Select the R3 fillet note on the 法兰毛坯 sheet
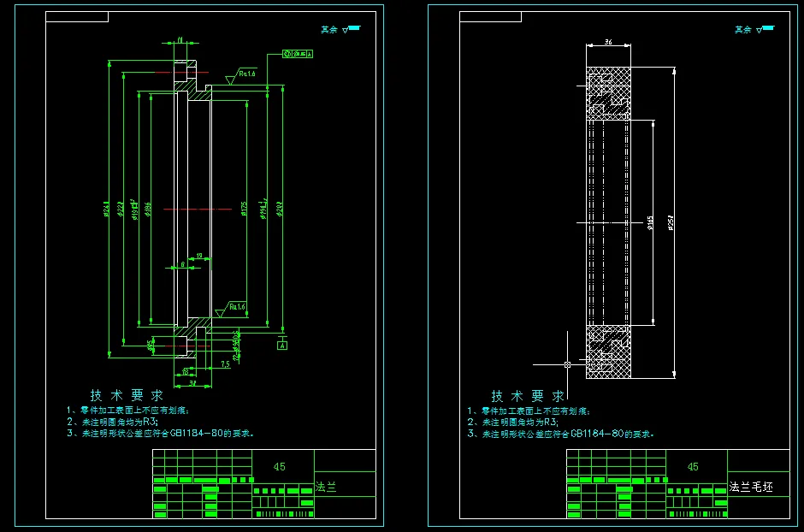This screenshot has height=532, width=804. point(512,423)
